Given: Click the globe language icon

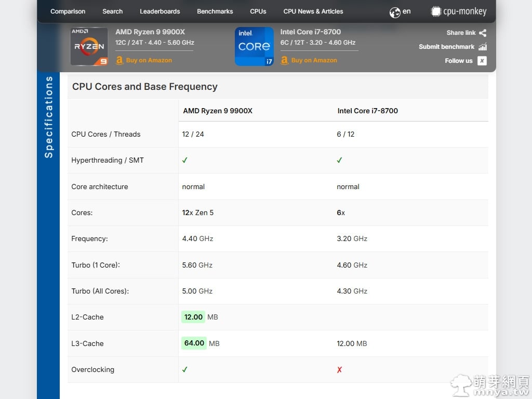Looking at the screenshot, I should coord(395,12).
